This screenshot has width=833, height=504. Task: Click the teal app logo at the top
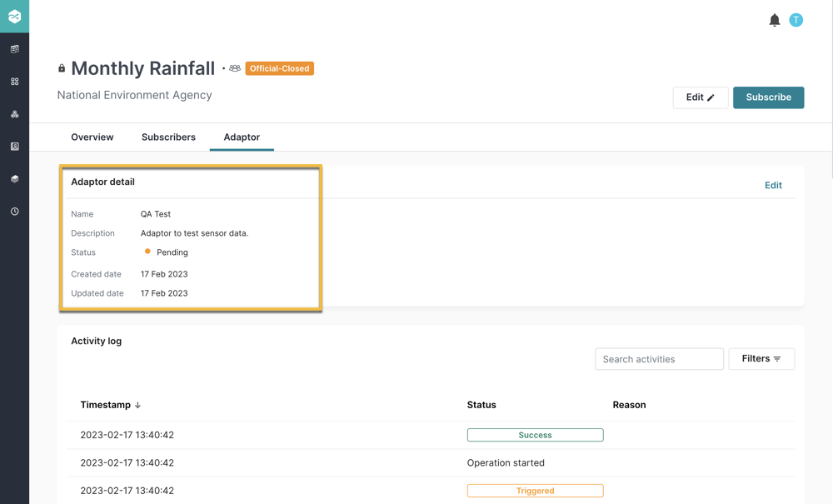[13, 16]
